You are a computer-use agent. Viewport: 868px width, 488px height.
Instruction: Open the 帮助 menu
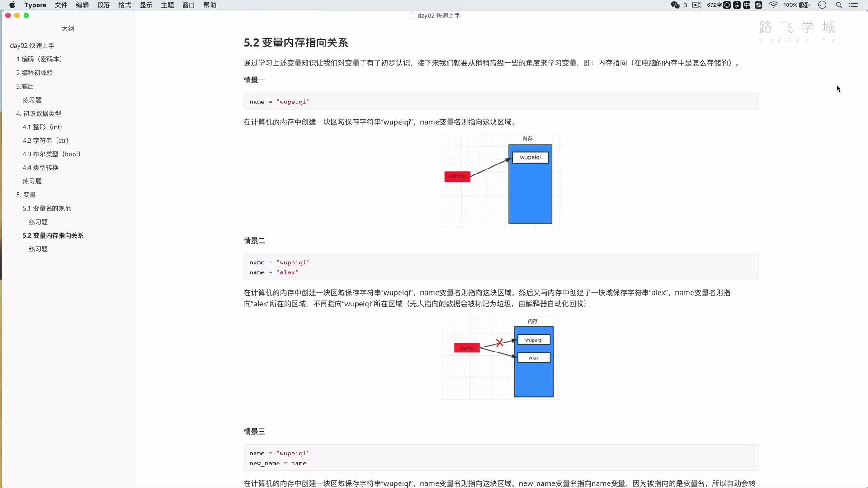[x=210, y=5]
